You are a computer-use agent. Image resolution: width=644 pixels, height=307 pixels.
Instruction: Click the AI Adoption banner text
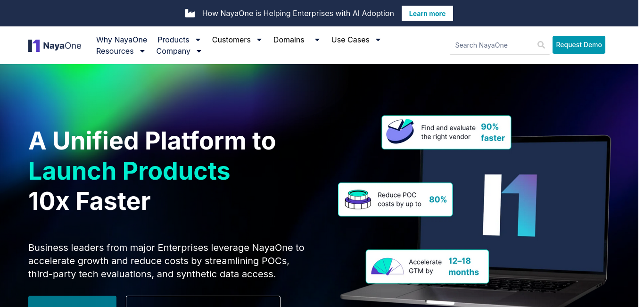coord(298,13)
